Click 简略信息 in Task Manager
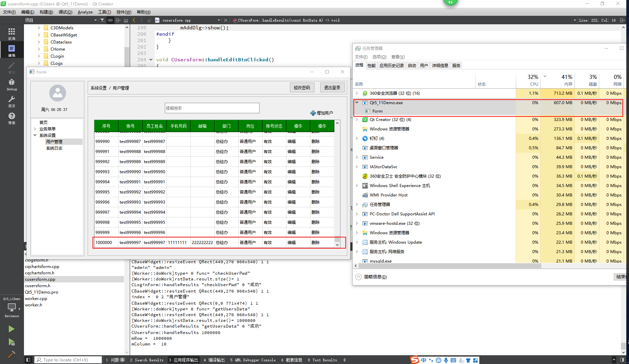Image resolution: width=629 pixels, height=364 pixels. point(375,277)
